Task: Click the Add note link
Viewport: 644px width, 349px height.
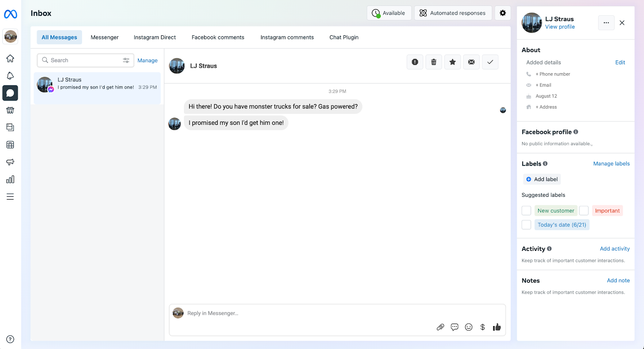Action: (619, 281)
